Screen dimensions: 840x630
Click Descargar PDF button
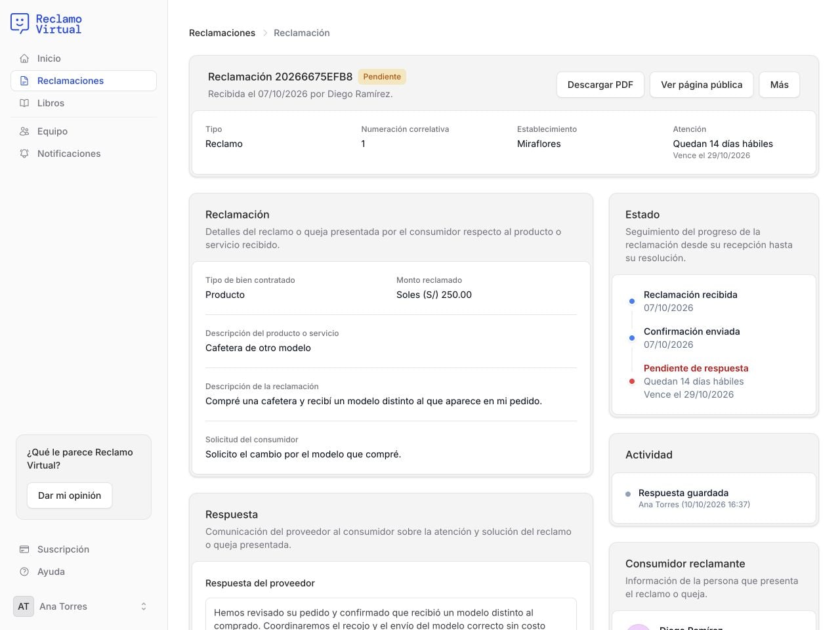coord(600,85)
